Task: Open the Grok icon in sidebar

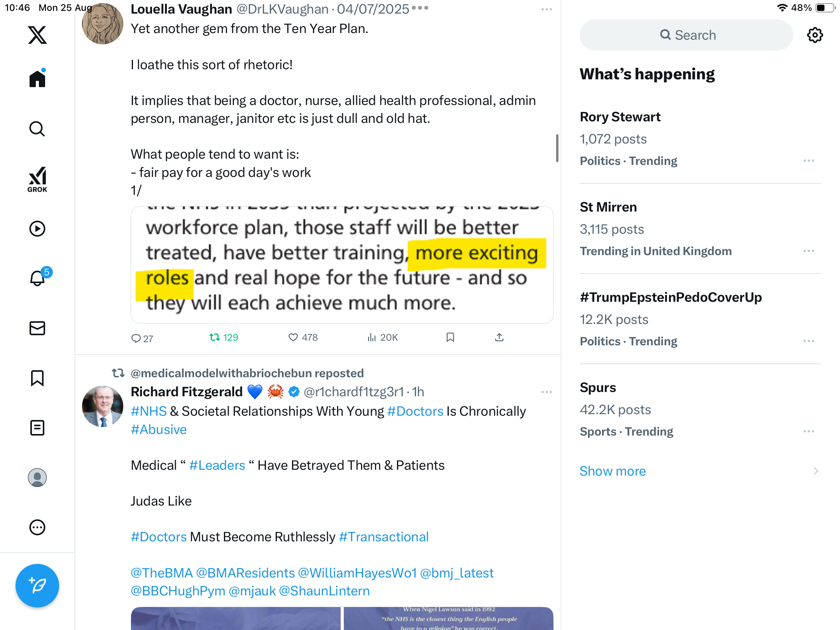Action: tap(37, 179)
